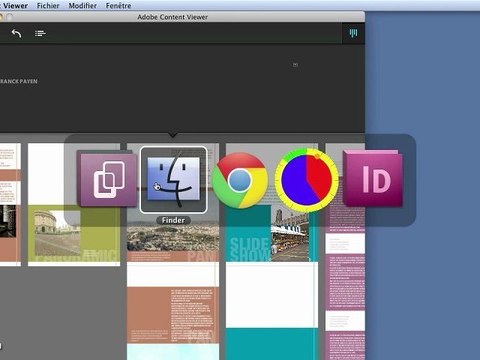480x360 pixels.
Task: Click the Adobe Content Viewer window title
Action: point(173,17)
